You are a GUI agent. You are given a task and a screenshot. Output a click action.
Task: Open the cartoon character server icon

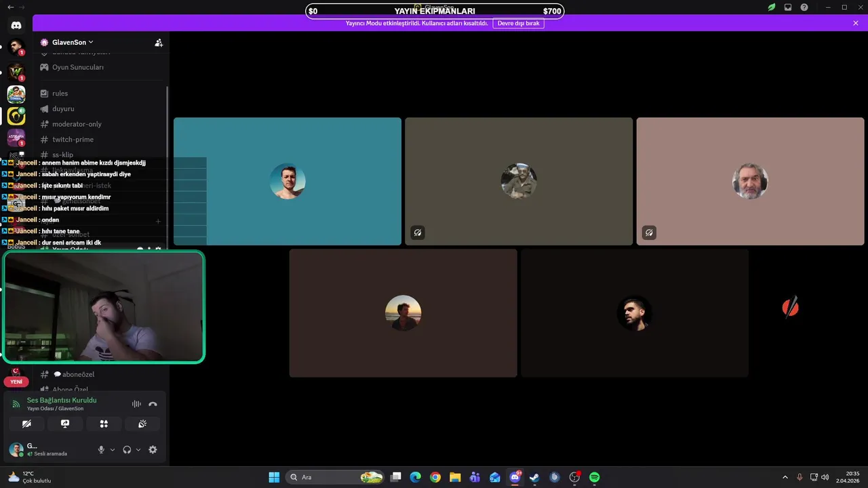coord(16,94)
